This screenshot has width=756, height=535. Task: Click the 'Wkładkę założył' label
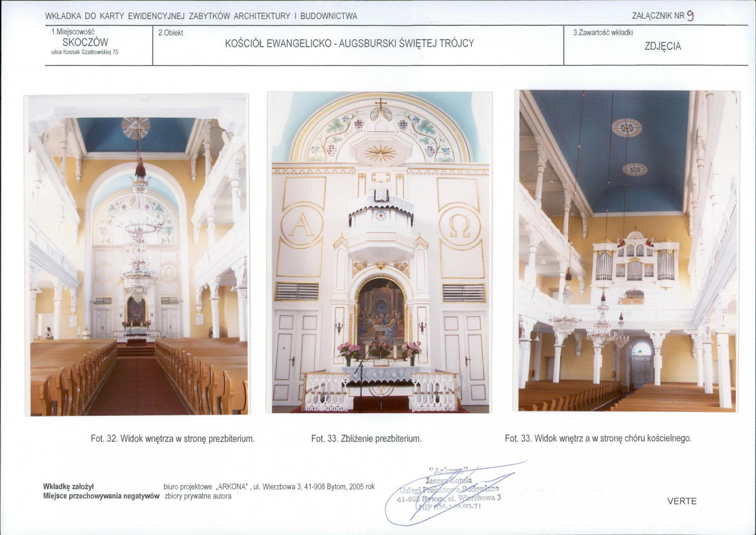[68, 486]
